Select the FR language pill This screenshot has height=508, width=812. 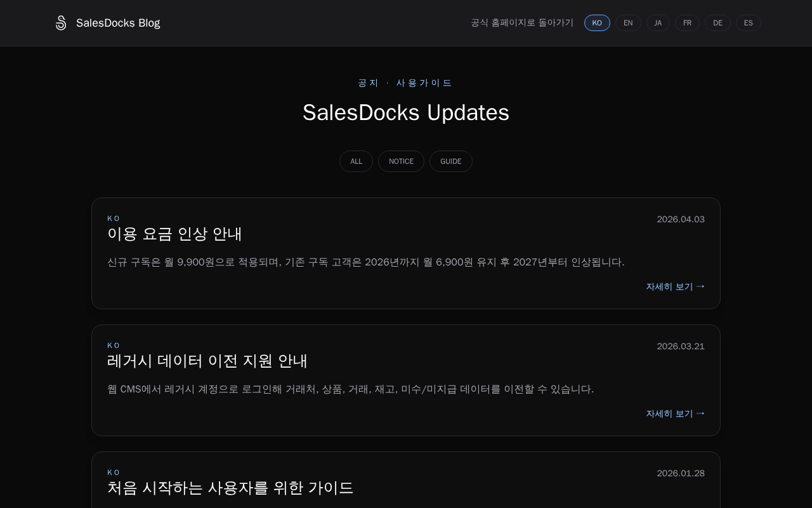coord(687,23)
